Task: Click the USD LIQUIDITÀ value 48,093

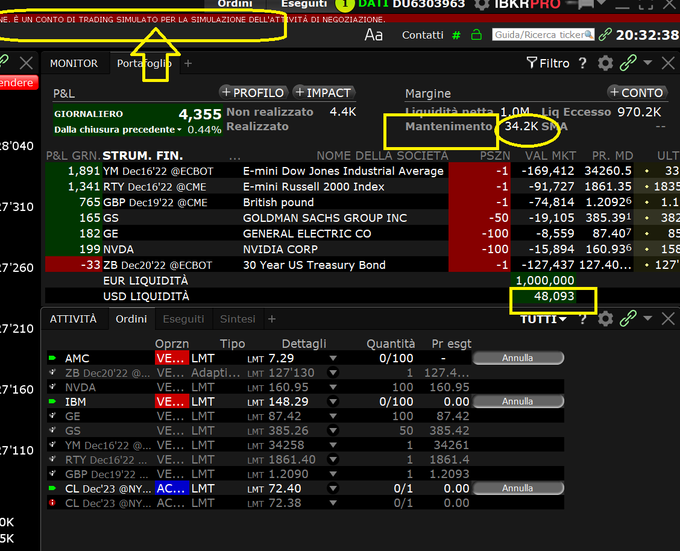Action: [x=554, y=296]
